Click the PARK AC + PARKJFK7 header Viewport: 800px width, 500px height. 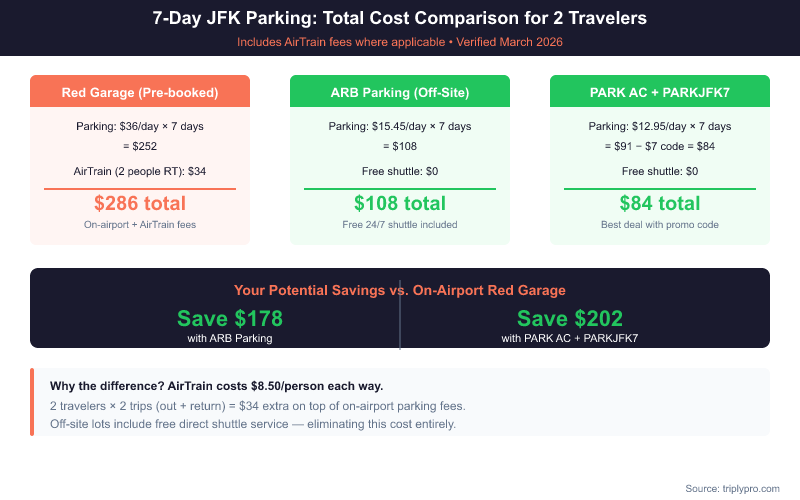[660, 93]
